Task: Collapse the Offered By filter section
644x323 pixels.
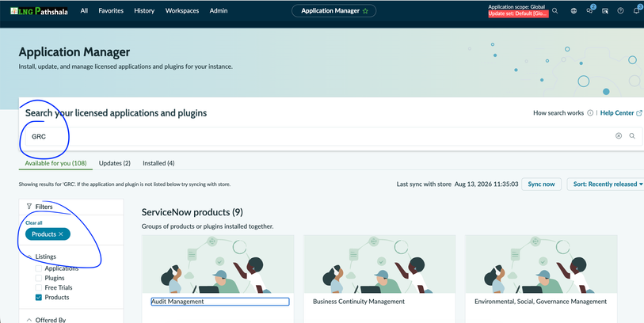Action: click(29, 320)
